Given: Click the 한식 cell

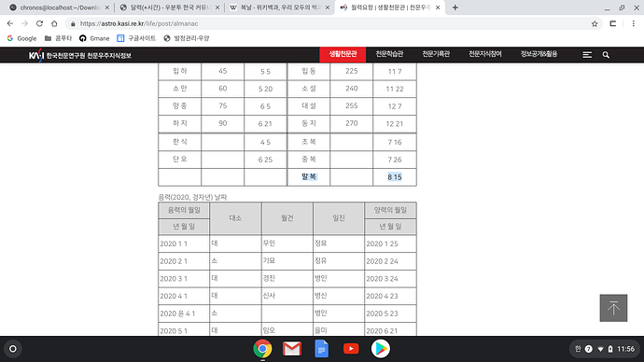Looking at the screenshot, I should click(x=180, y=142).
